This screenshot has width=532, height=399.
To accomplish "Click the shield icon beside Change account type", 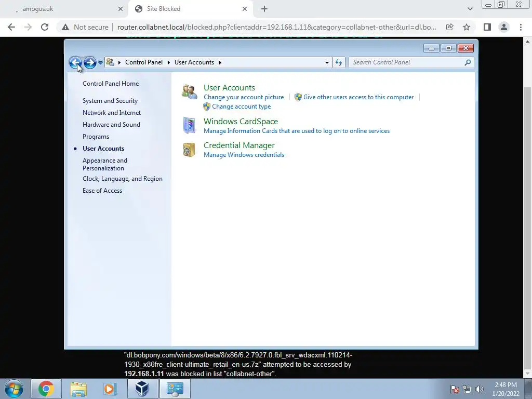I will [207, 107].
